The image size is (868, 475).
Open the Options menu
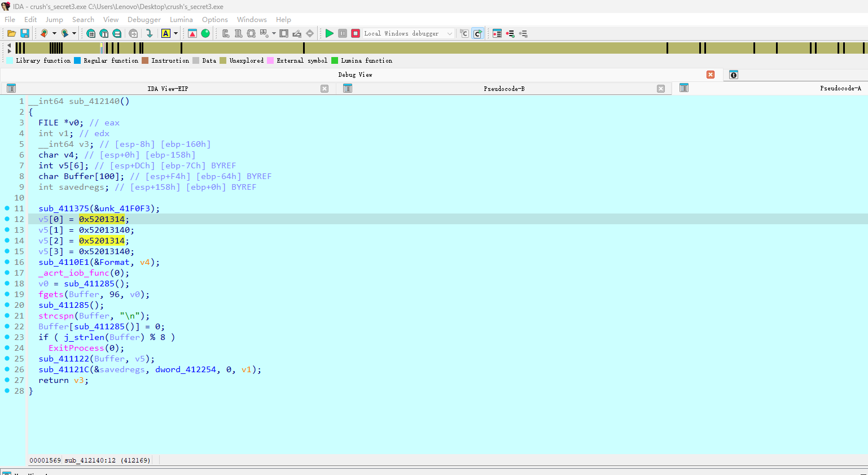pyautogui.click(x=215, y=20)
